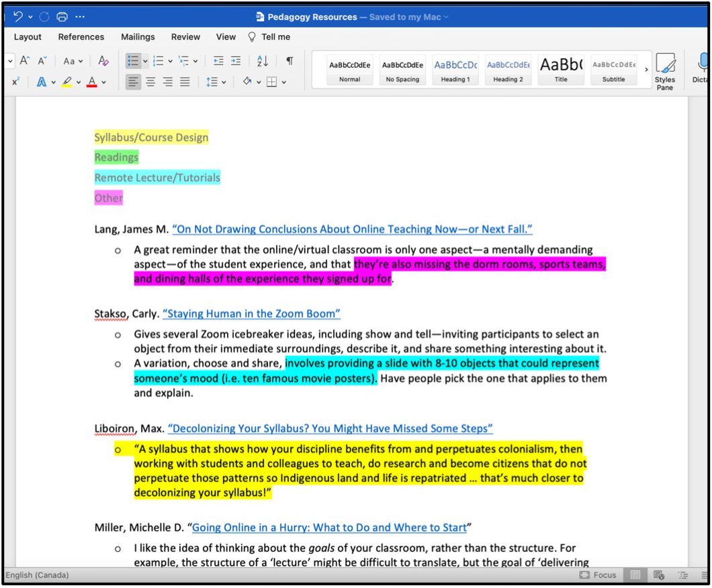Open the numbering library dropdown arrow

pyautogui.click(x=171, y=61)
